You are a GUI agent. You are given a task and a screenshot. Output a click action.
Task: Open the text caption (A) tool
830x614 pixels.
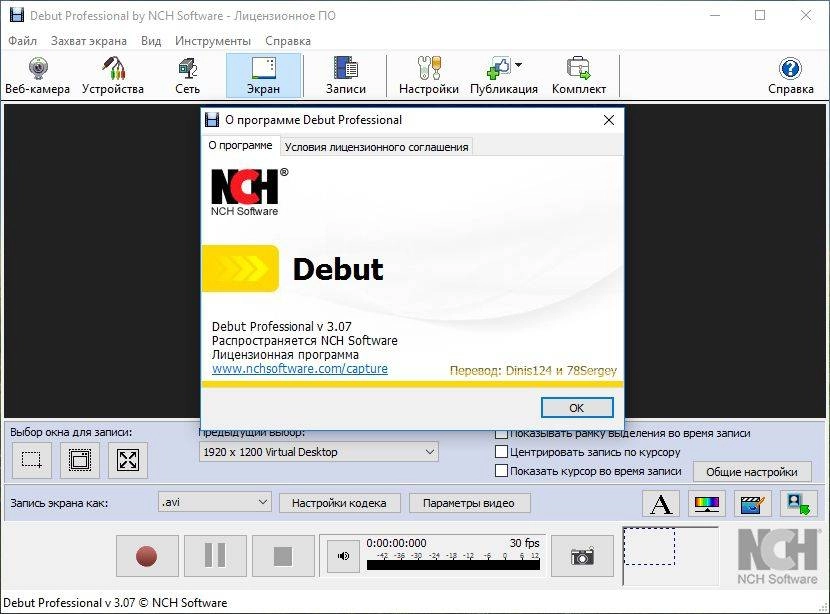661,503
